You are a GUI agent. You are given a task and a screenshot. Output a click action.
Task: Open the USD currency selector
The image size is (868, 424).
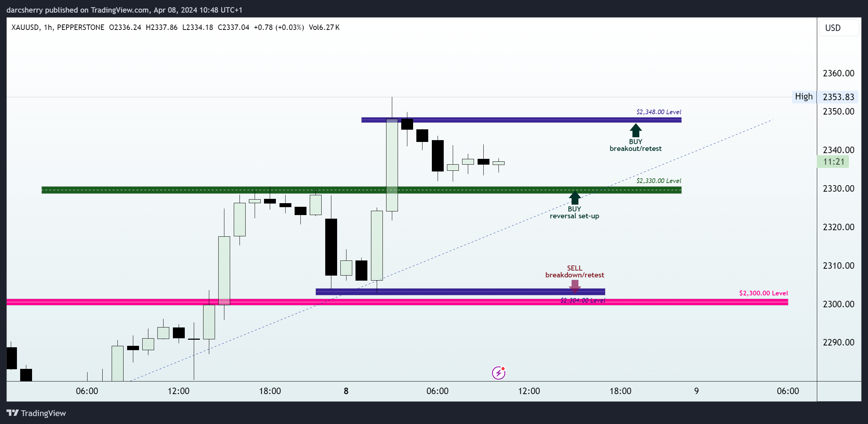pyautogui.click(x=839, y=28)
